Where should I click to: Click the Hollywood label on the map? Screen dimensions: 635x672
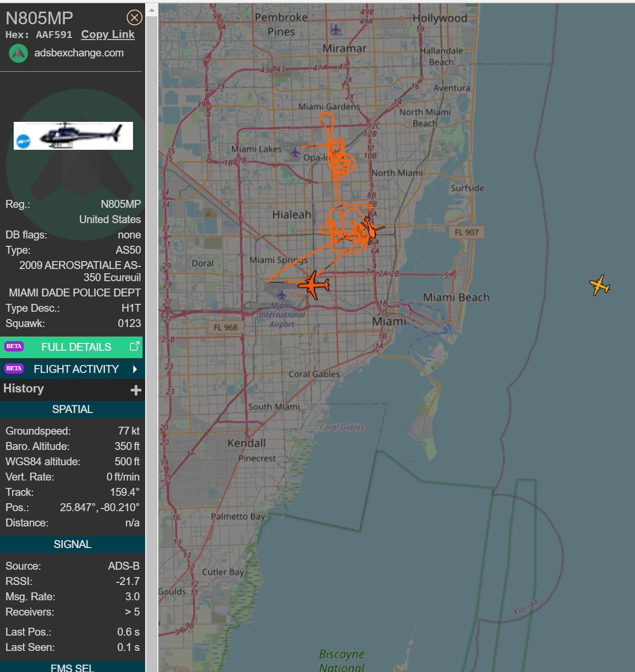click(440, 18)
